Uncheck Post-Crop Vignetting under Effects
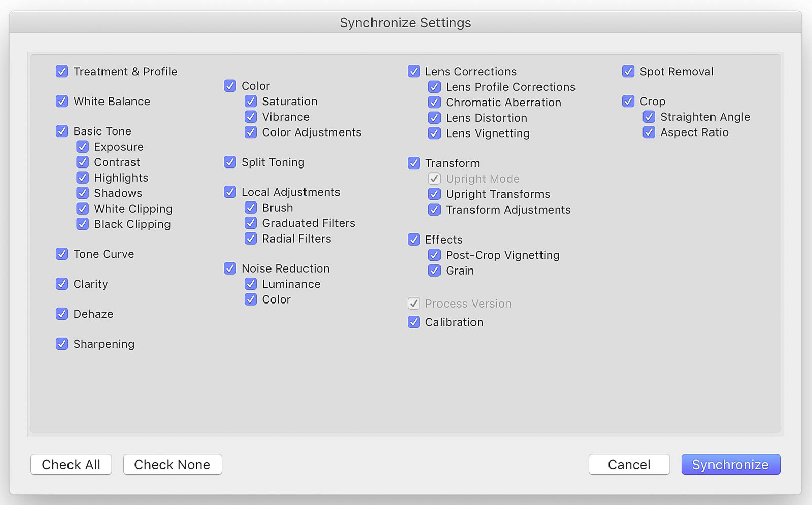Screen dimensions: 812x505 434,255
